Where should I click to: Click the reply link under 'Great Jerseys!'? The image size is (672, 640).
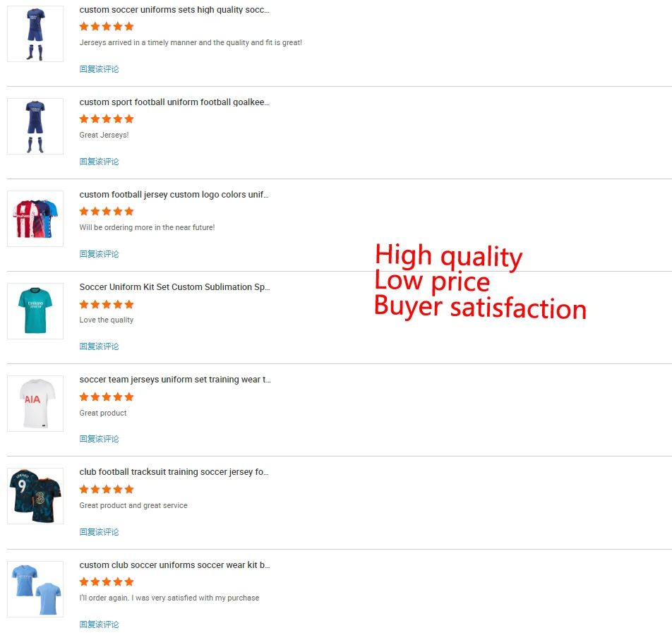99,162
